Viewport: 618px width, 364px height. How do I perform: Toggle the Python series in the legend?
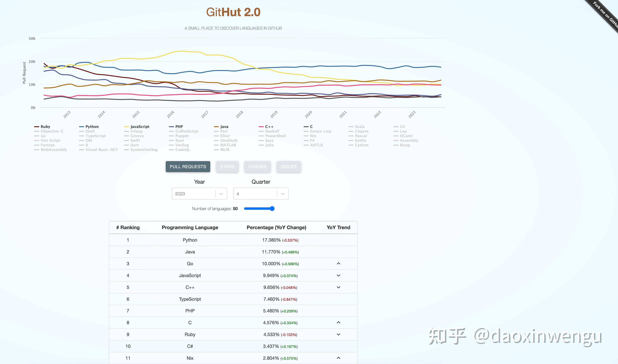pyautogui.click(x=89, y=127)
